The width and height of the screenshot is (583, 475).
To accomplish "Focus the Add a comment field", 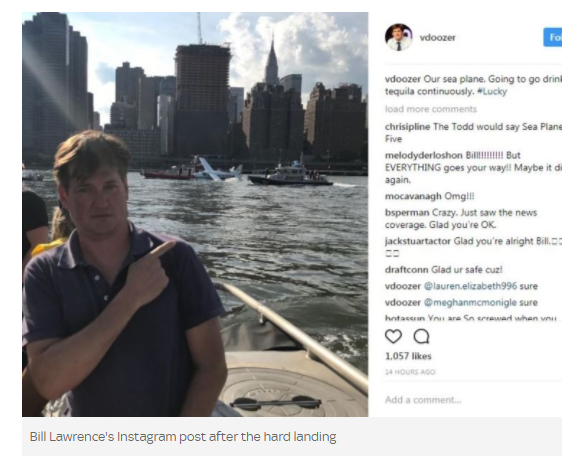I will pos(473,400).
